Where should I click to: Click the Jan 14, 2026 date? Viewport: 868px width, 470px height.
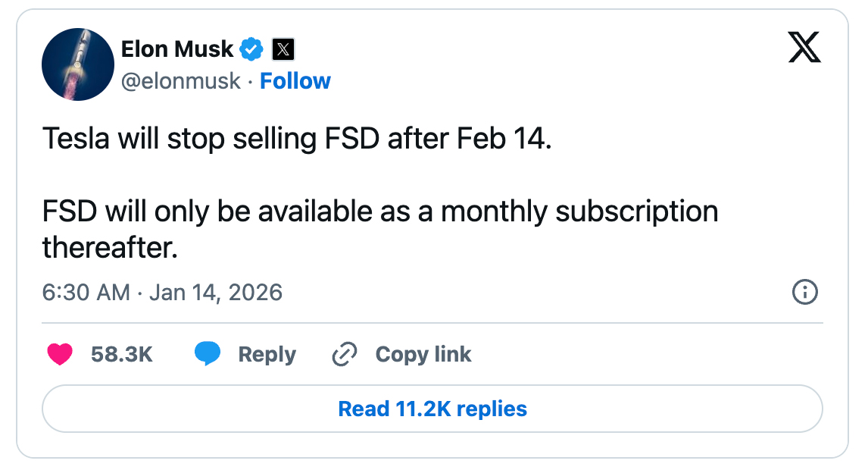pyautogui.click(x=216, y=293)
